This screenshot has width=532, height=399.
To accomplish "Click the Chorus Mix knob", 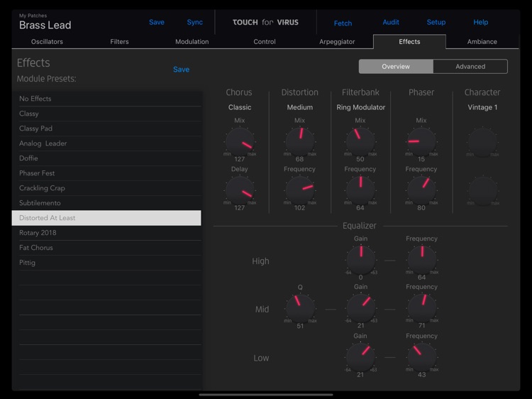I will click(x=240, y=142).
